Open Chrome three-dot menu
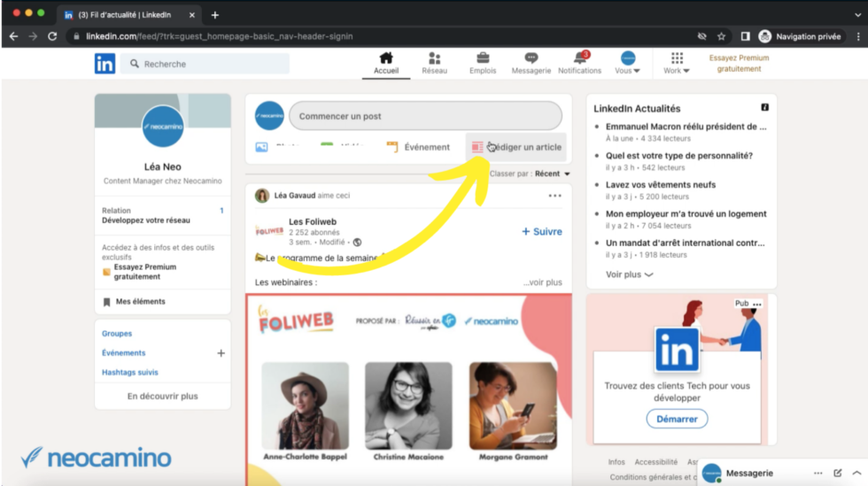The width and height of the screenshot is (868, 486). [x=858, y=36]
